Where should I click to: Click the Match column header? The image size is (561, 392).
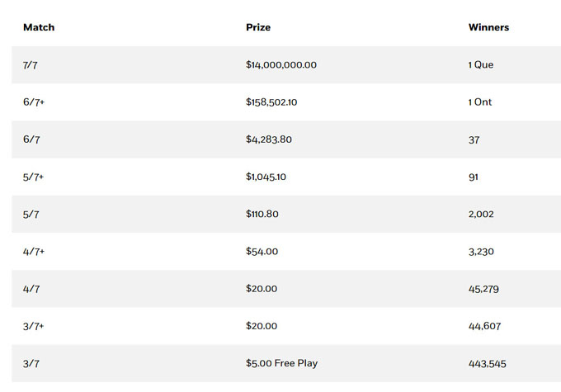39,27
